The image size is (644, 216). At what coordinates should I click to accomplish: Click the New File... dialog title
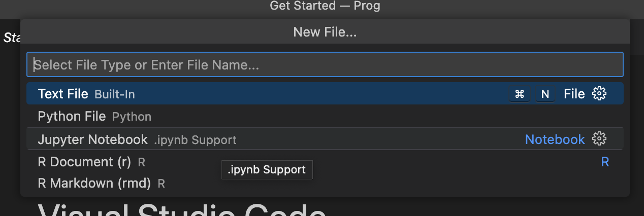pos(325,32)
